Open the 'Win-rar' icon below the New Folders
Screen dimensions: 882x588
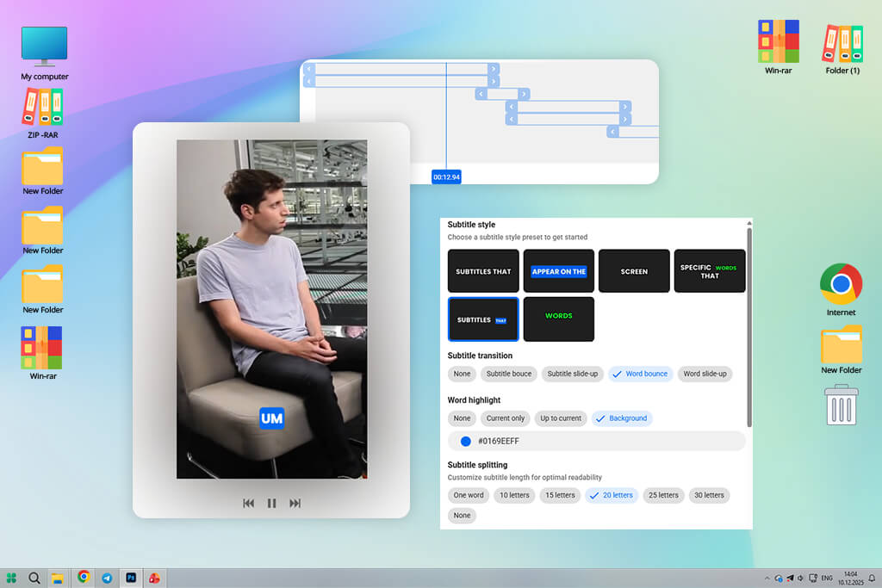click(x=42, y=353)
